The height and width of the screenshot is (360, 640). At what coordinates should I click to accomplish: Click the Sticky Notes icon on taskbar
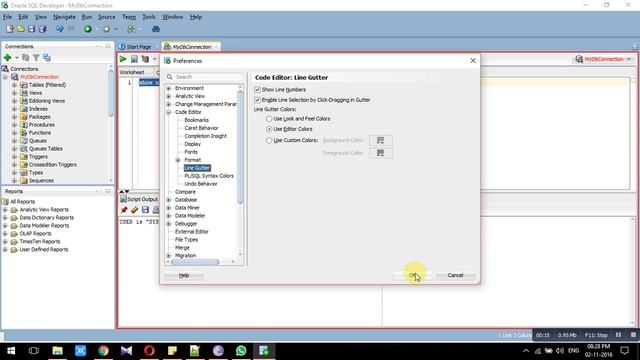point(172,351)
